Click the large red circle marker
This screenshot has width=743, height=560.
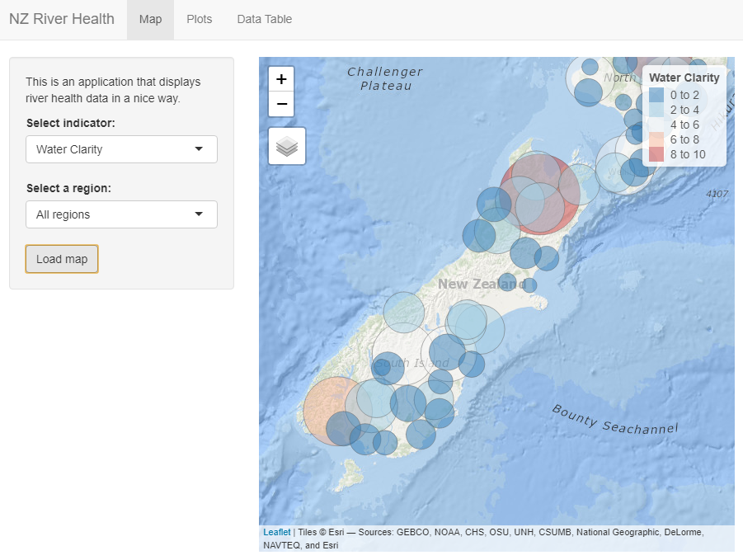click(x=540, y=195)
